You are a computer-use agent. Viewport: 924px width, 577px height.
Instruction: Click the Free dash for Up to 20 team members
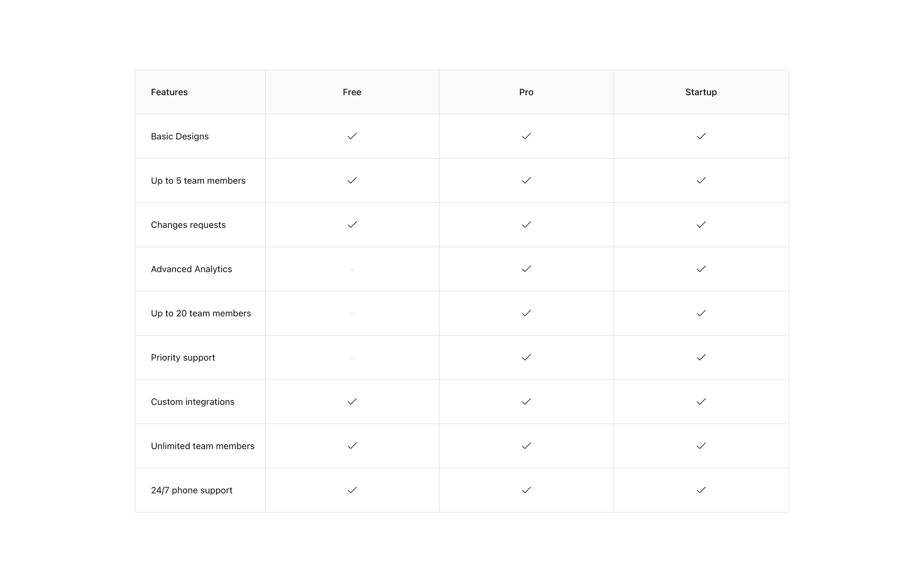click(352, 314)
